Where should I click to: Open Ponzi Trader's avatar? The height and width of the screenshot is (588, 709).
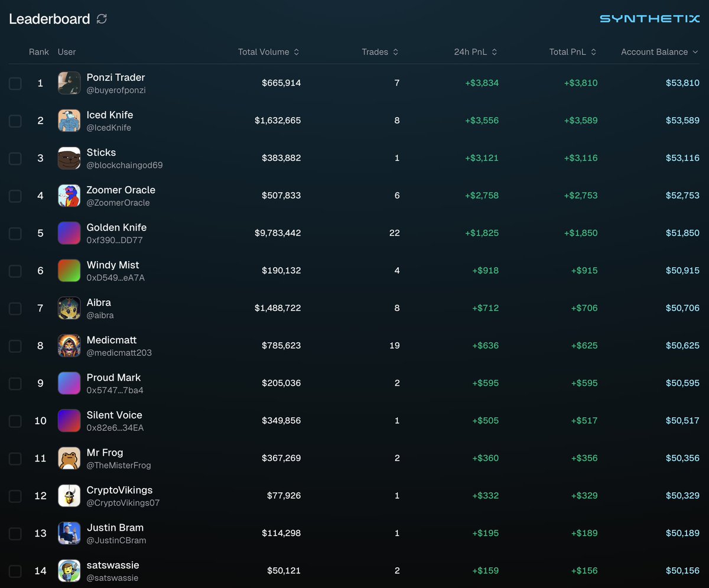[69, 83]
